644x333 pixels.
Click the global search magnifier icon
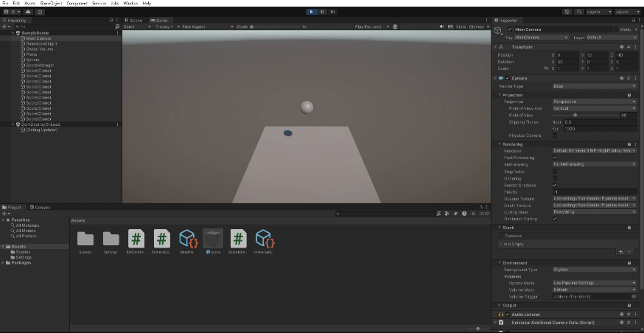[578, 12]
